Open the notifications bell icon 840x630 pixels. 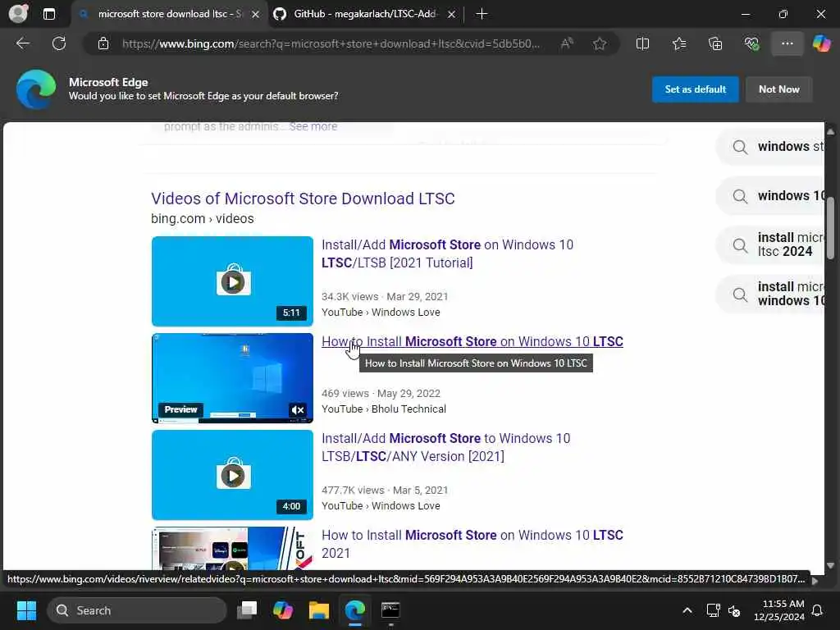coord(818,610)
